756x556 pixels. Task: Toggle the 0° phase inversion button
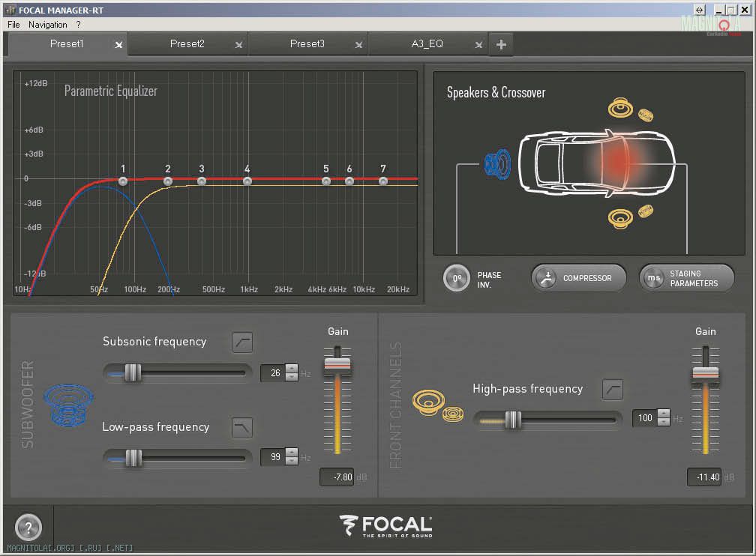point(456,278)
